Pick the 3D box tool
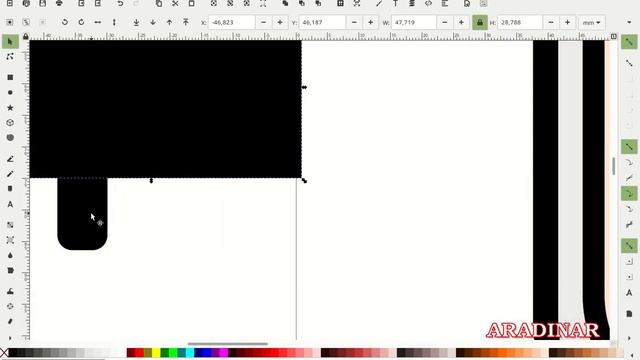 click(x=10, y=122)
